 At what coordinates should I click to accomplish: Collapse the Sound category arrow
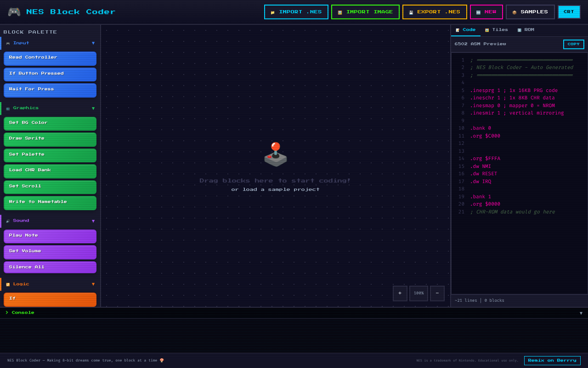(x=93, y=221)
